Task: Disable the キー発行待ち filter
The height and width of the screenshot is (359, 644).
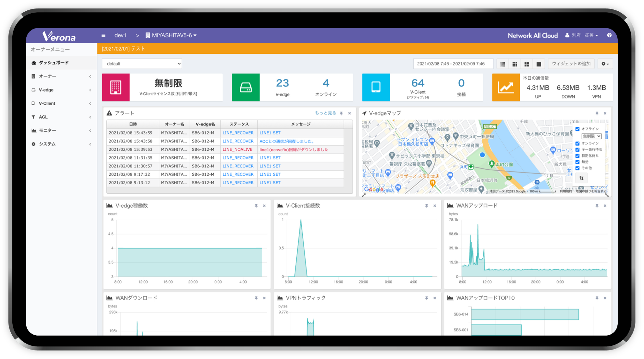Action: coord(578,149)
